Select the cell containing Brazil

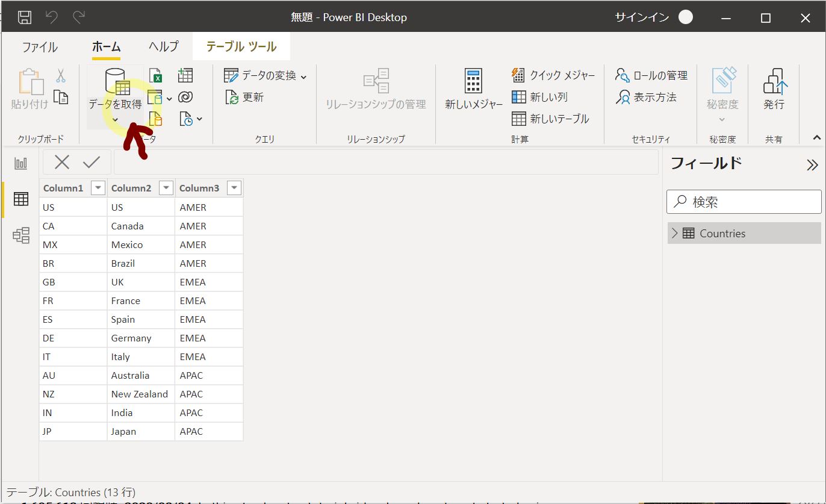(141, 263)
